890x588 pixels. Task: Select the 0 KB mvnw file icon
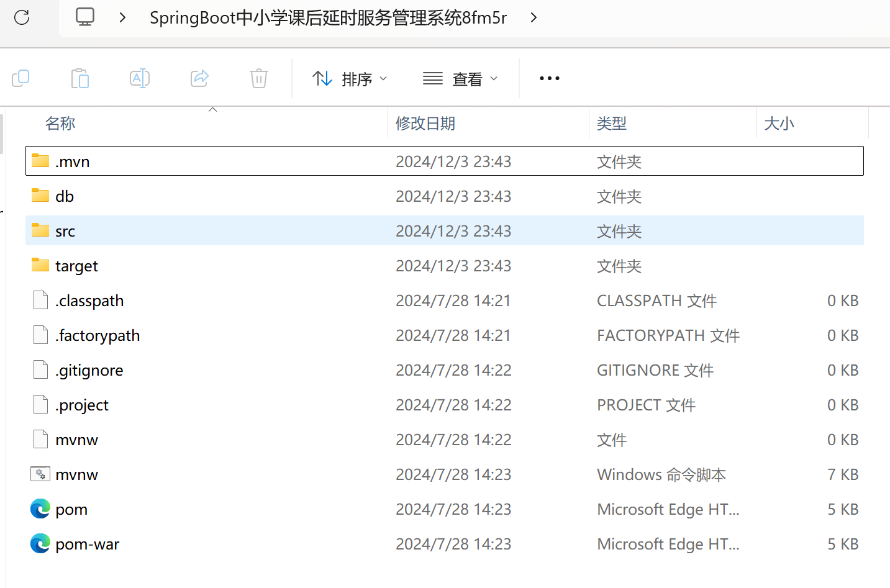[x=40, y=439]
